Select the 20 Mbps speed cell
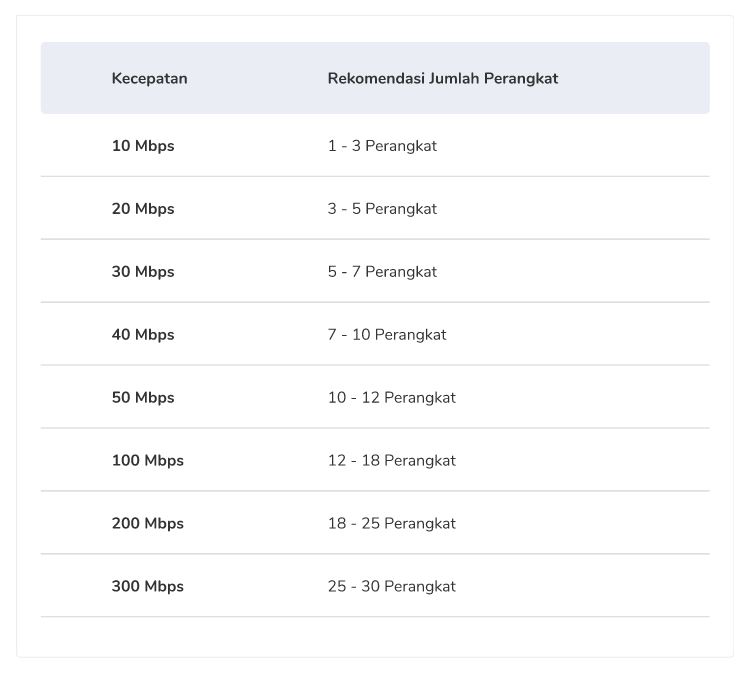The width and height of the screenshot is (753, 674). 143,208
